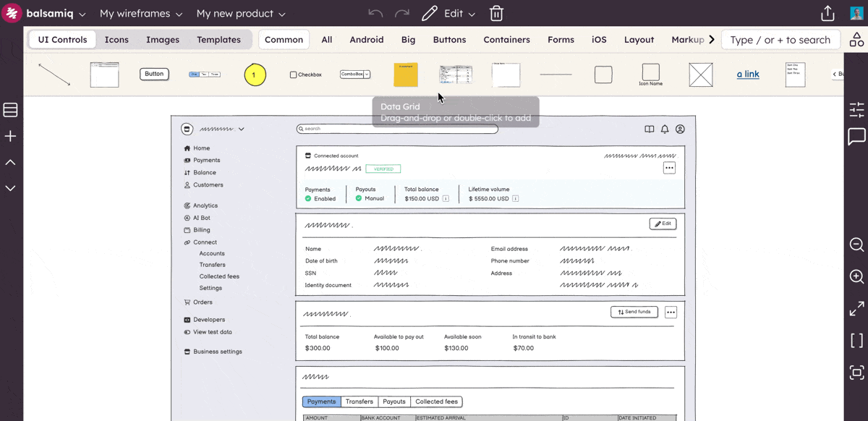Select the UI Controls toggle tab
Viewport: 868px width, 421px height.
[62, 40]
